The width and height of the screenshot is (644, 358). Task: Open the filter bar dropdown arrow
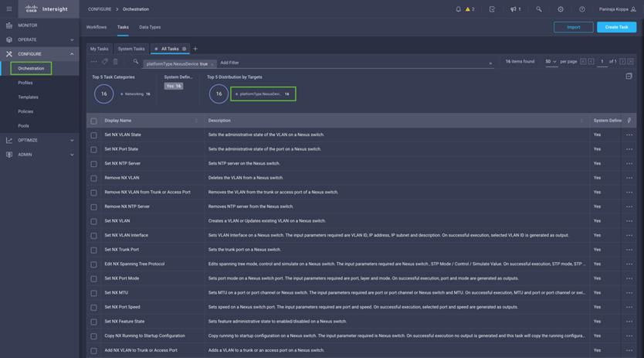(x=490, y=63)
